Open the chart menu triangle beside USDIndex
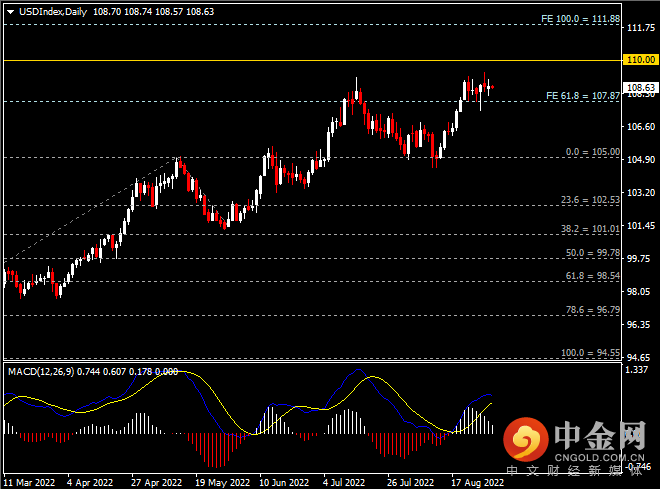 tap(11, 12)
